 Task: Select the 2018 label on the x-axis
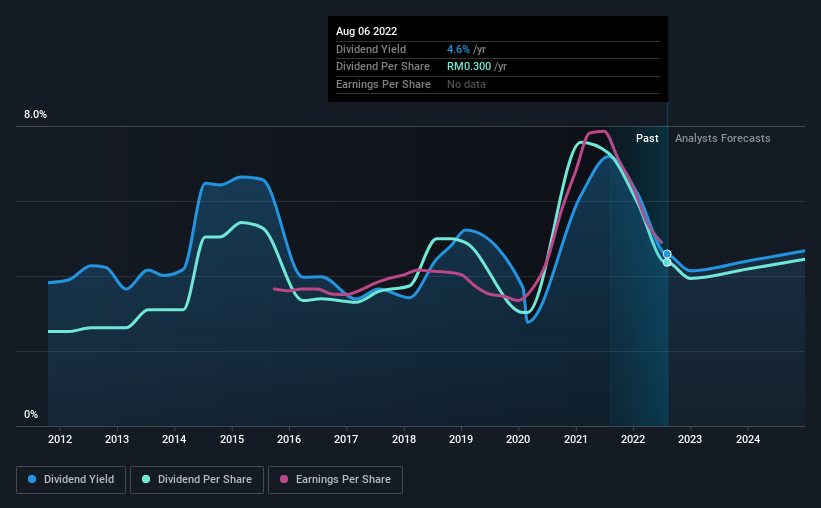[x=404, y=439]
